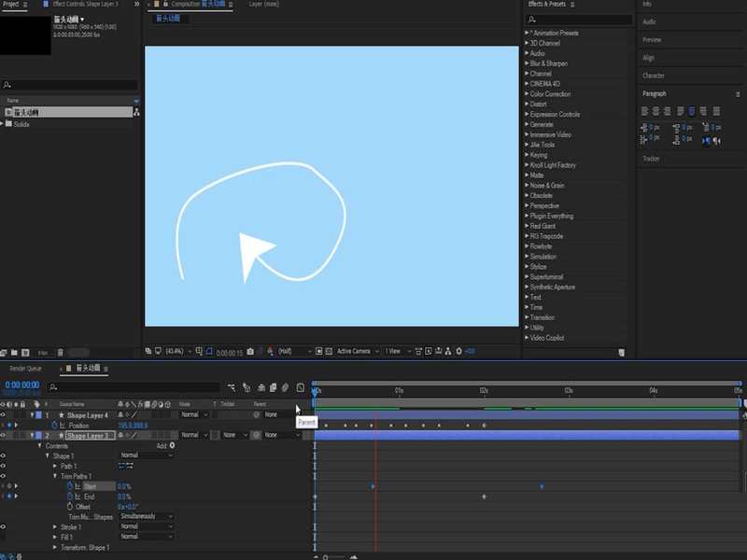Click the End value 0.0%
Image resolution: width=747 pixels, height=560 pixels.
[123, 497]
